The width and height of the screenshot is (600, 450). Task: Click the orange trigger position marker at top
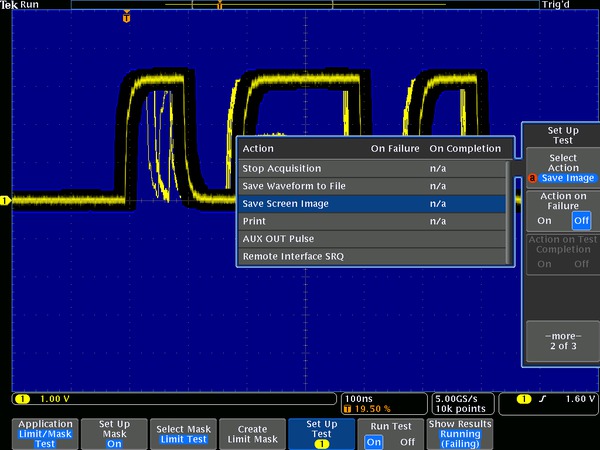pos(127,17)
